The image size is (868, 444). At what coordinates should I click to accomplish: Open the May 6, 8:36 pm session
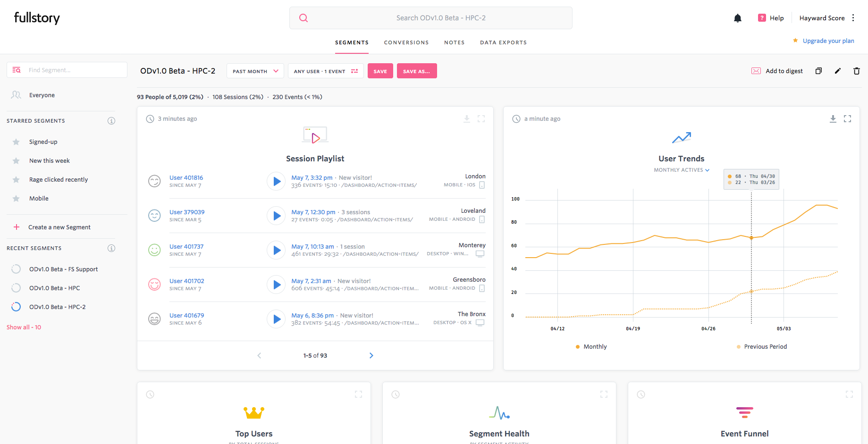point(312,316)
